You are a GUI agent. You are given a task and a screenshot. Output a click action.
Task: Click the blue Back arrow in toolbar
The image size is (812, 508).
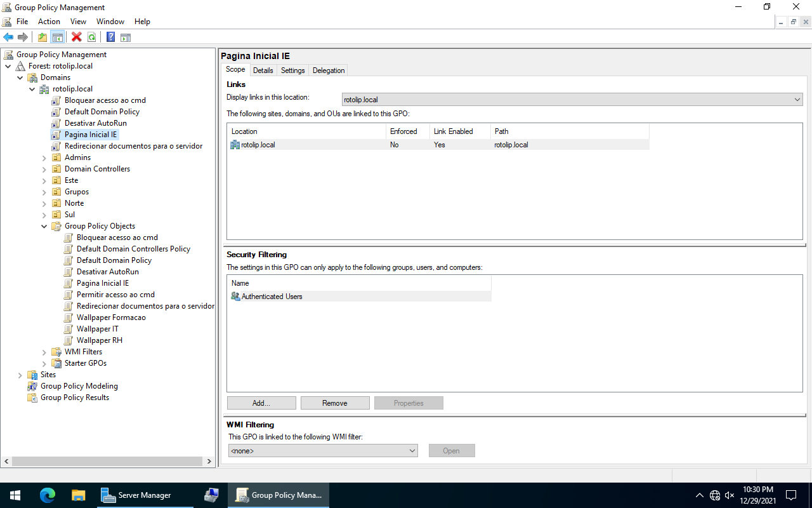click(8, 37)
